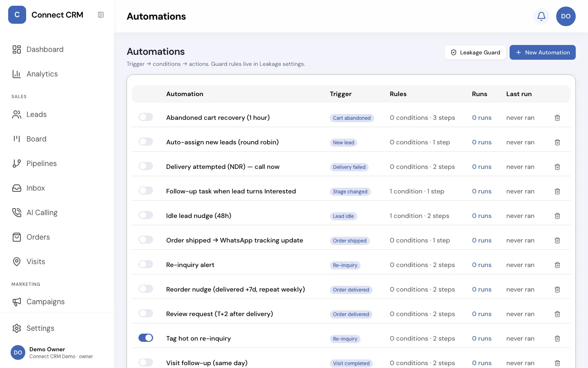View 0 runs for Tag hot on re-inquiry
This screenshot has height=368, width=588.
[482, 339]
